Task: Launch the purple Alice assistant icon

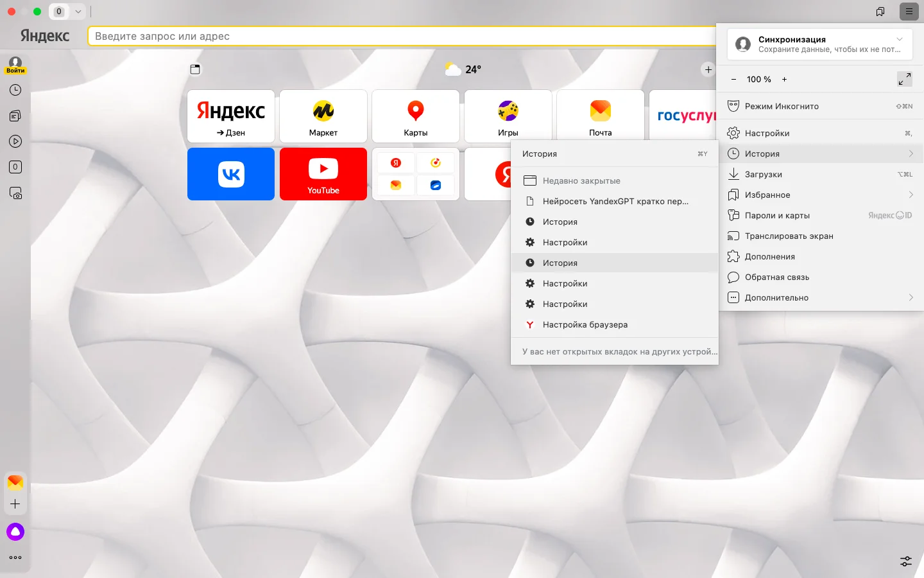Action: pyautogui.click(x=15, y=532)
